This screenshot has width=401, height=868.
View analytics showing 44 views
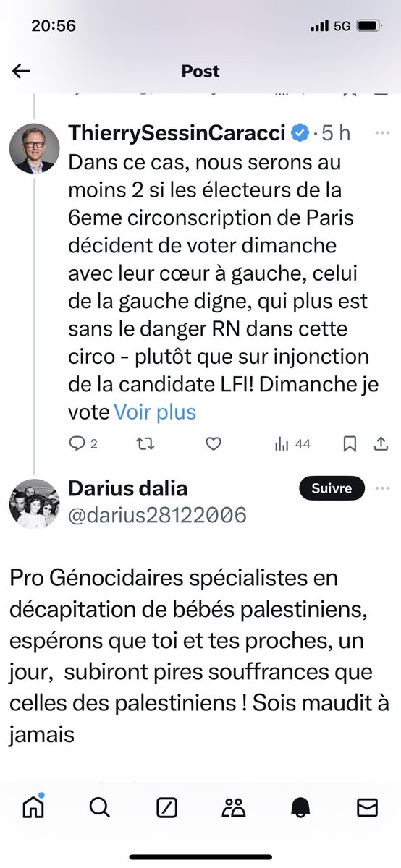(292, 444)
